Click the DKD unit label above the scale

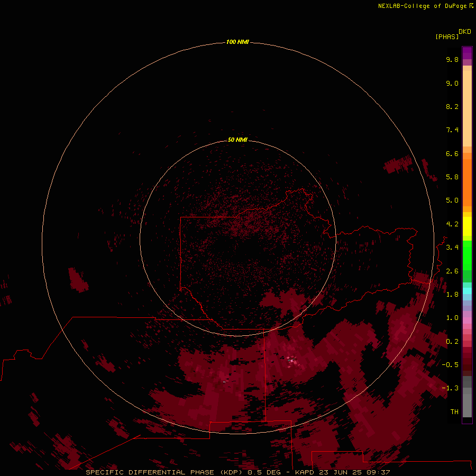(465, 32)
